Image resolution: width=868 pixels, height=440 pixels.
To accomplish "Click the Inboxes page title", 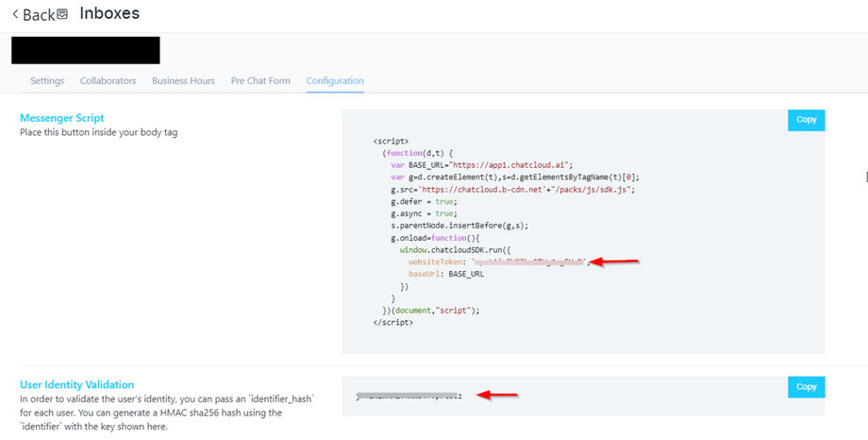I will [x=109, y=14].
